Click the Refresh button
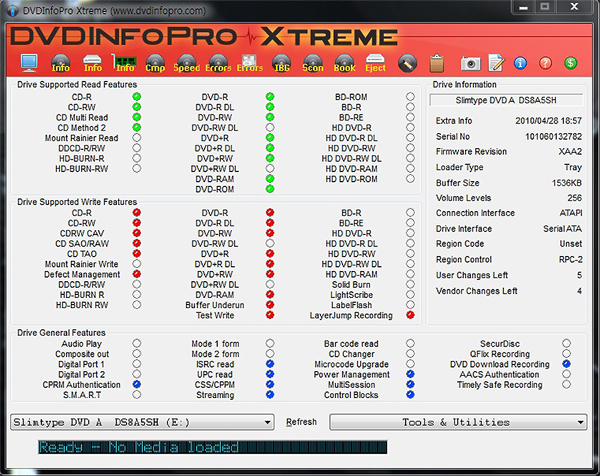The image size is (600, 476). pyautogui.click(x=302, y=422)
